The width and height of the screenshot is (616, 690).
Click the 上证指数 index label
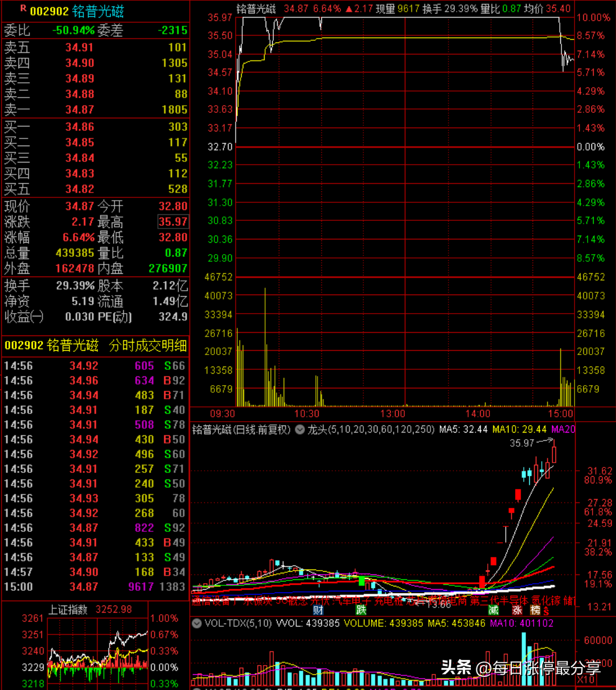pyautogui.click(x=68, y=610)
